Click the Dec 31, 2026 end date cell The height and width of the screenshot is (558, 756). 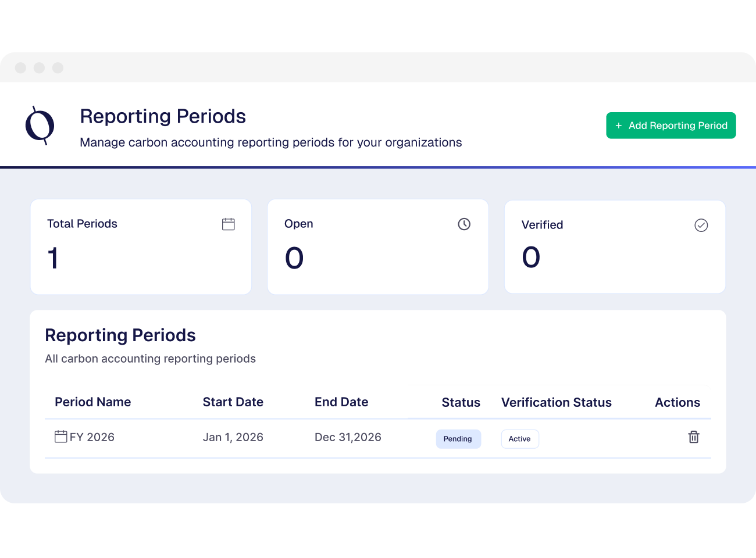pyautogui.click(x=348, y=437)
